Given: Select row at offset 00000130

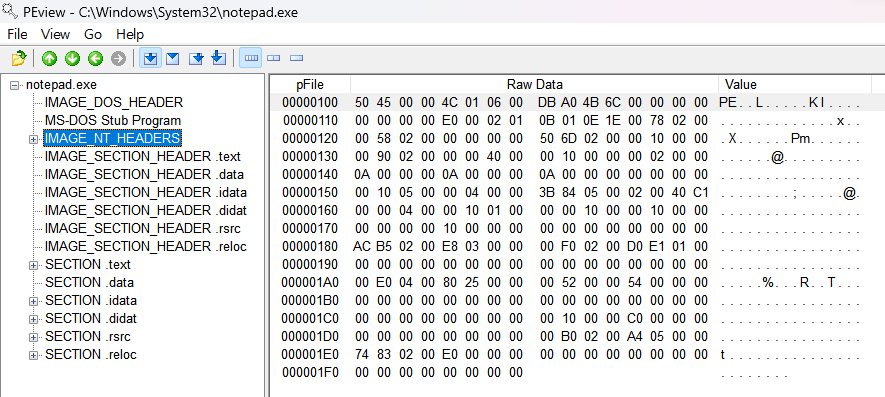Looking at the screenshot, I should pyautogui.click(x=577, y=156).
